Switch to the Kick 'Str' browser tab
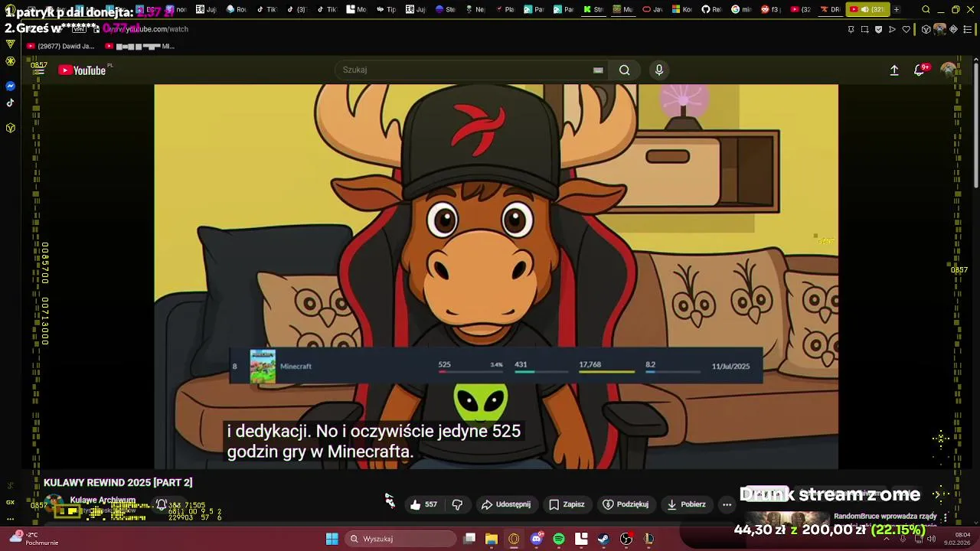Screen dimensions: 980x551 pyautogui.click(x=593, y=9)
